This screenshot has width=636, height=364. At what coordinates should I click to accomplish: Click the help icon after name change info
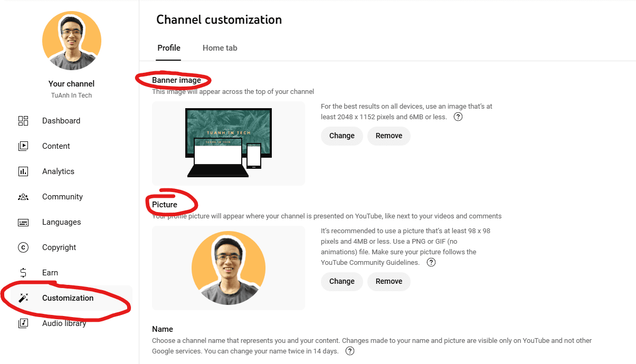(349, 350)
